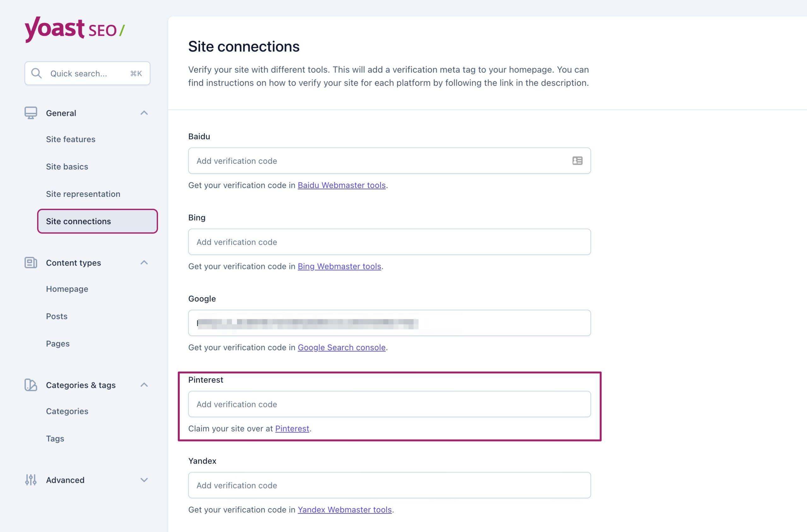Viewport: 807px width, 532px height.
Task: Click the document icon beside Content types
Action: (31, 262)
